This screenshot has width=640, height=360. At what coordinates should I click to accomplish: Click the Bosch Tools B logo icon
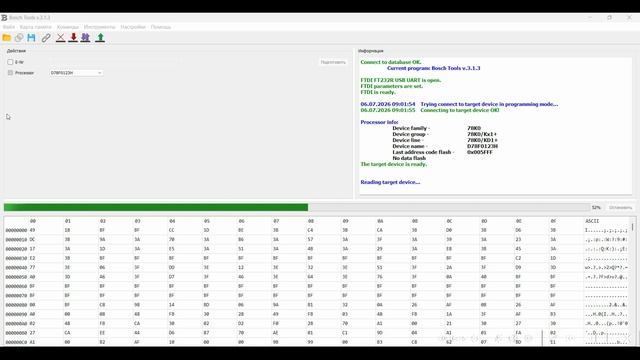click(x=4, y=18)
